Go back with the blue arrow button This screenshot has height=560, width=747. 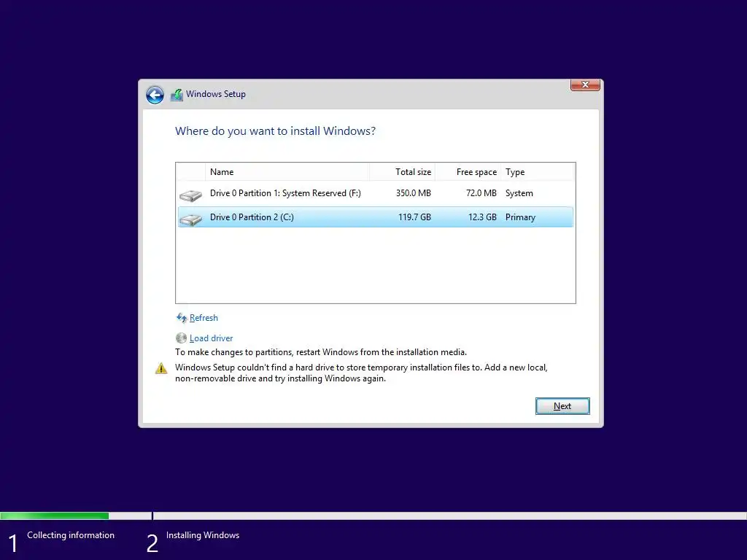[155, 95]
